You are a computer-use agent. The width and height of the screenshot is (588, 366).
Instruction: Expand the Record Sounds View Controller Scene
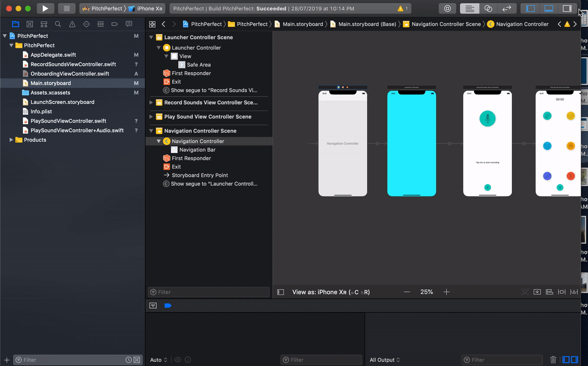(151, 102)
